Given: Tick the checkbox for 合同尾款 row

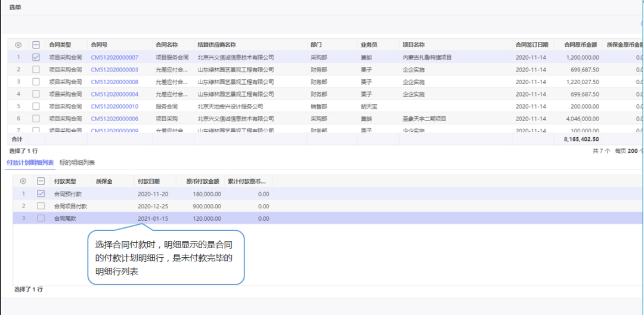Looking at the screenshot, I should 41,219.
